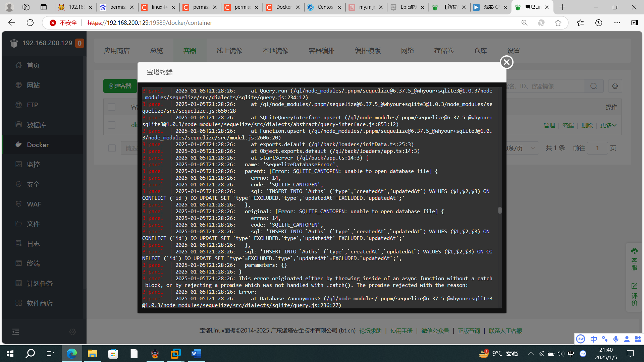This screenshot has height=362, width=644.
Task: Switch to 总览 tab
Action: click(156, 51)
